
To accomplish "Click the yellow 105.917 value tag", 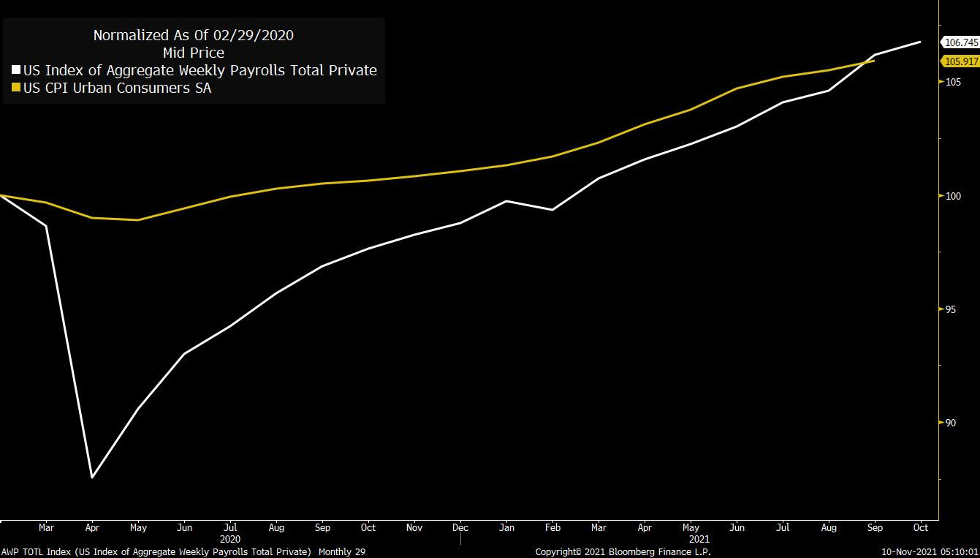I will pos(960,61).
